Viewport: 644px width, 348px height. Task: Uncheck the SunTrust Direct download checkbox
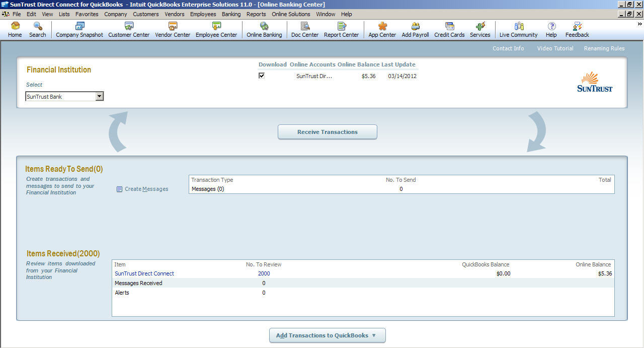(x=262, y=76)
